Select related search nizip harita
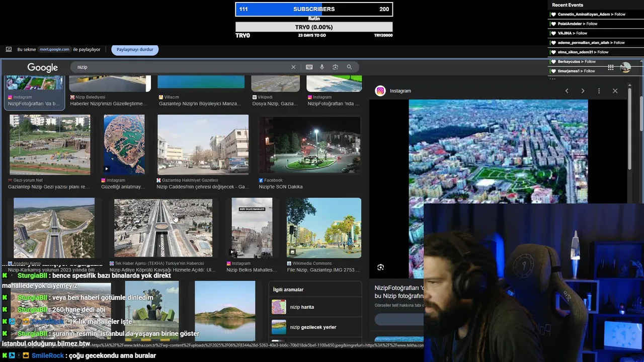This screenshot has height=362, width=644. point(315,307)
